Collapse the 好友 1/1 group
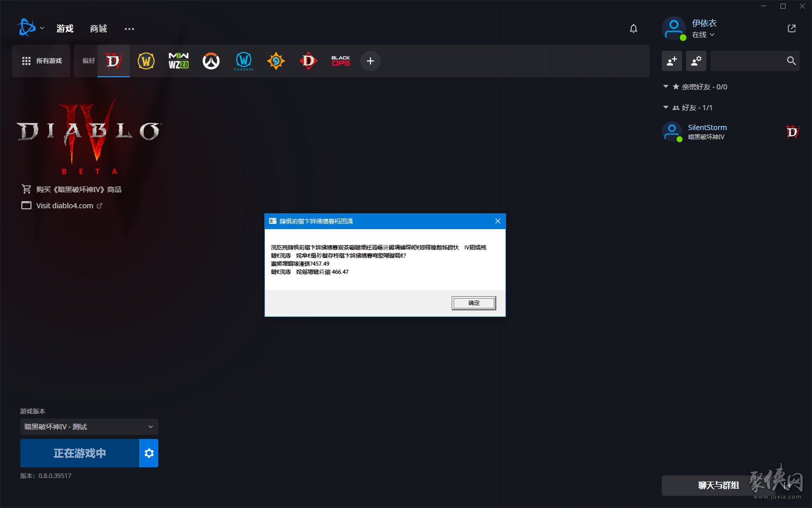The width and height of the screenshot is (812, 508). click(x=666, y=108)
